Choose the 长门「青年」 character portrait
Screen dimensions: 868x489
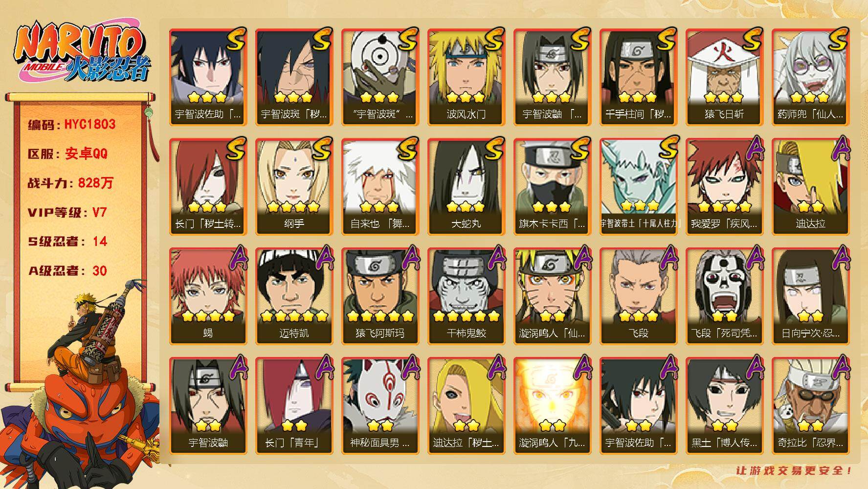pyautogui.click(x=294, y=406)
